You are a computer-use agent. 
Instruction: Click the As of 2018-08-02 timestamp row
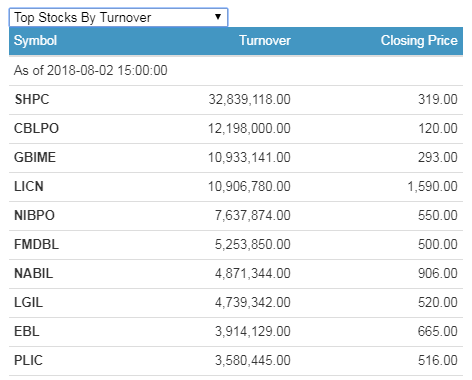pyautogui.click(x=236, y=71)
